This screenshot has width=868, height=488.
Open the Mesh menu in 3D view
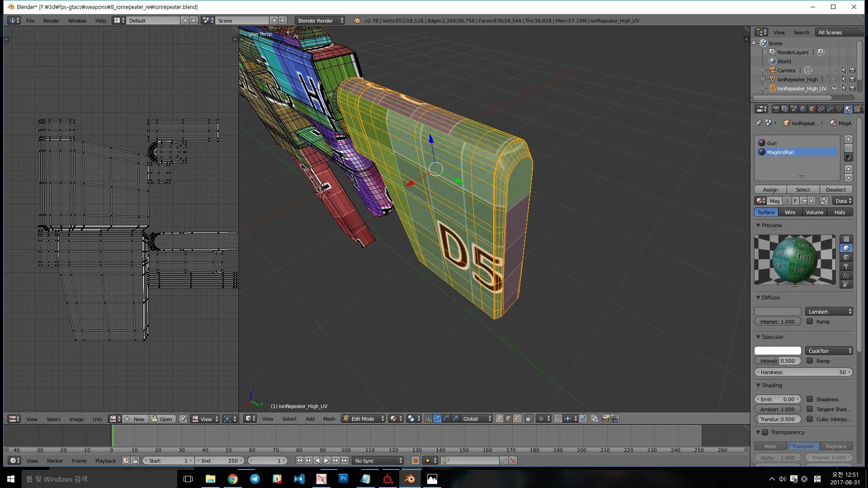pos(329,419)
